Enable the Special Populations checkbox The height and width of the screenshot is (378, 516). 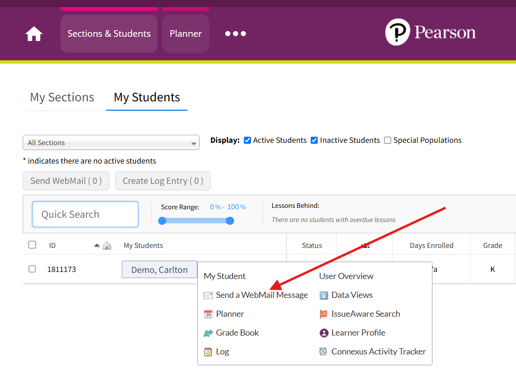coord(387,140)
